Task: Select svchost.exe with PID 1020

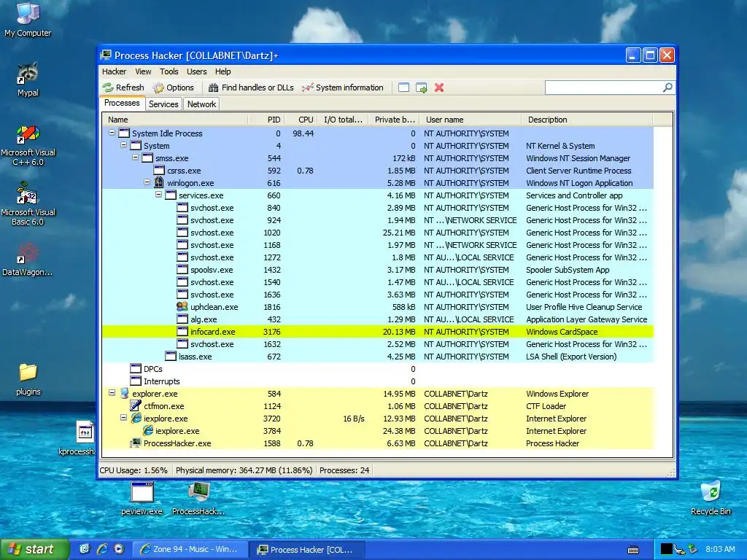Action: (378, 233)
